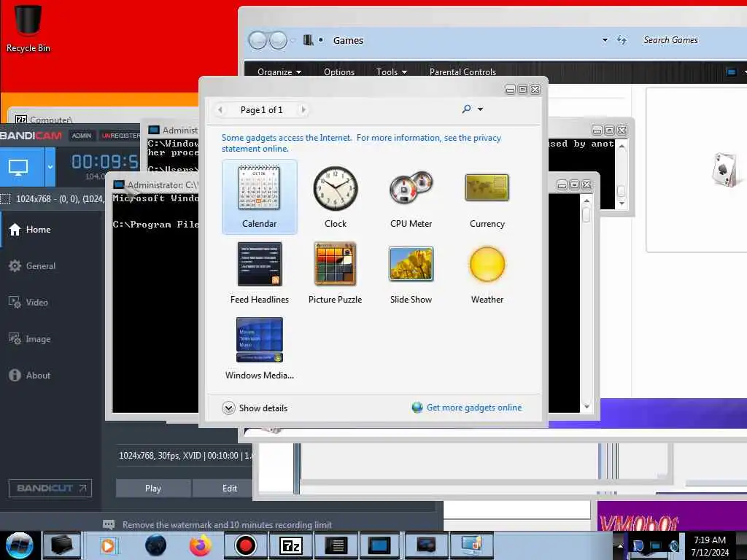Open Organize menu in Games window

point(279,72)
